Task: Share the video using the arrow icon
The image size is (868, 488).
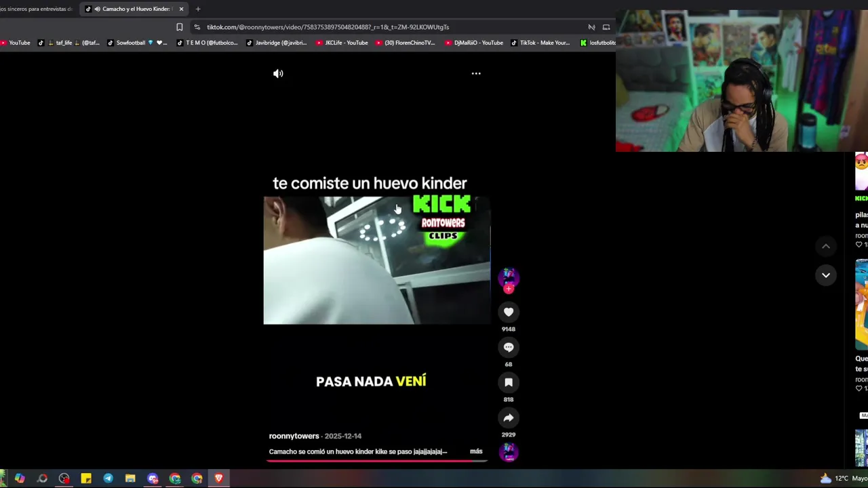Action: [509, 418]
